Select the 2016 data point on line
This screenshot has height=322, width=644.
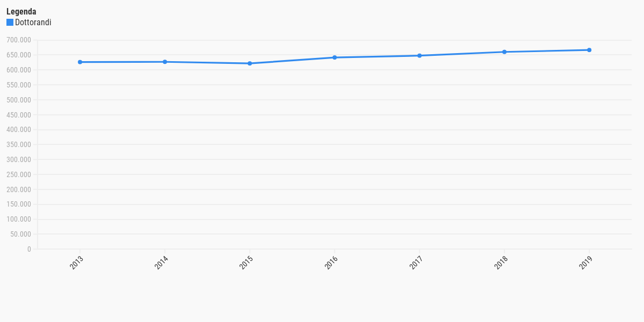tap(334, 57)
